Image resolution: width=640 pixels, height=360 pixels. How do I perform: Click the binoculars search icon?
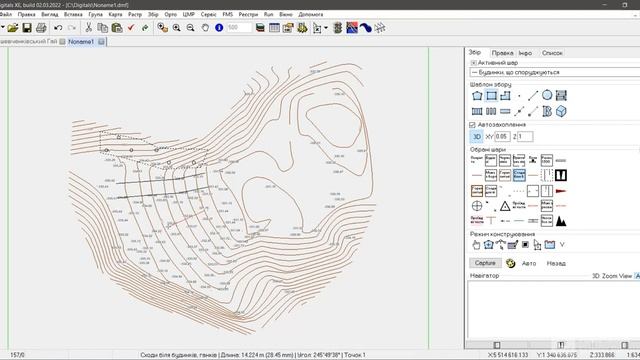302,28
